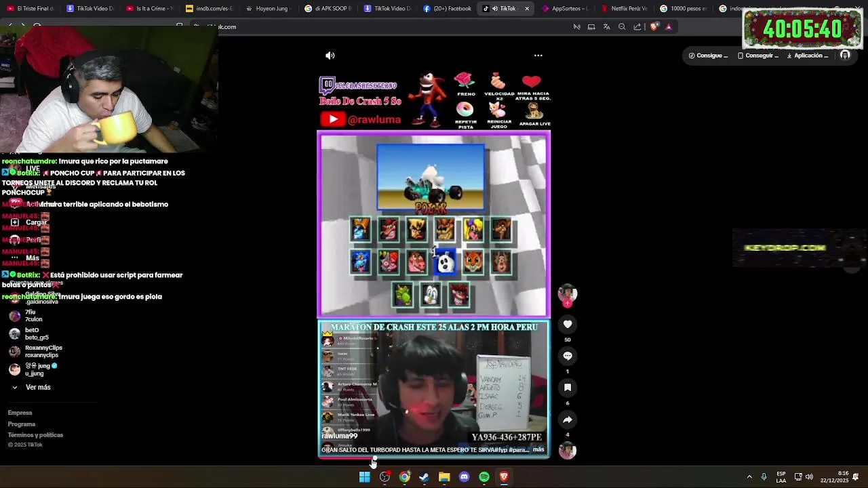
Task: Click the 'Aplicación ...' download button
Action: [808, 56]
